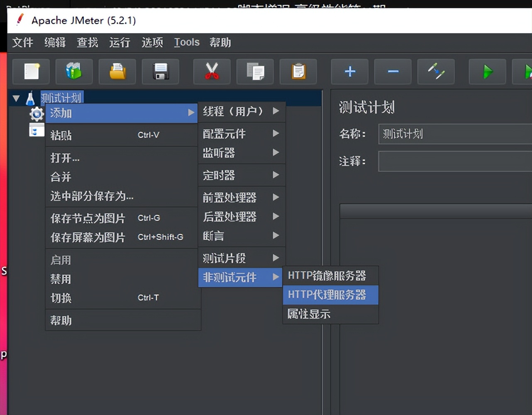Choose 打开... in the context menu
The width and height of the screenshot is (532, 415).
(x=122, y=158)
